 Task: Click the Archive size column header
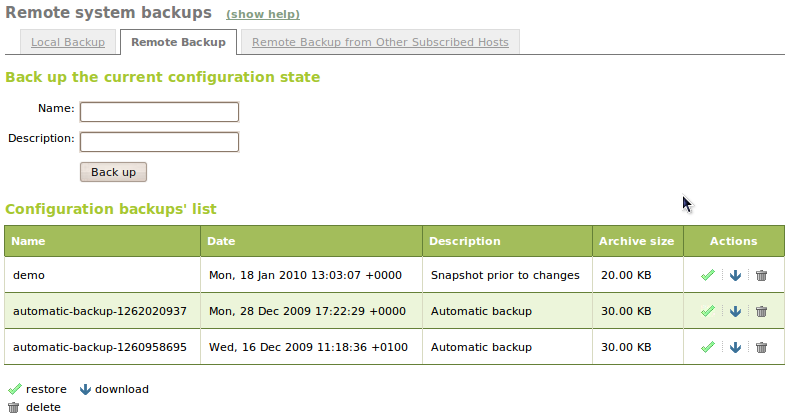636,241
